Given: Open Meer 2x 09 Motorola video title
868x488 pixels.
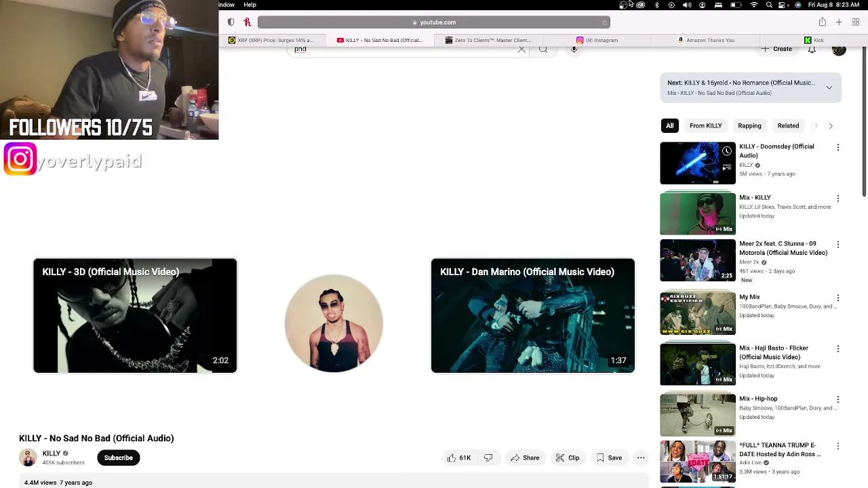Looking at the screenshot, I should click(x=783, y=248).
